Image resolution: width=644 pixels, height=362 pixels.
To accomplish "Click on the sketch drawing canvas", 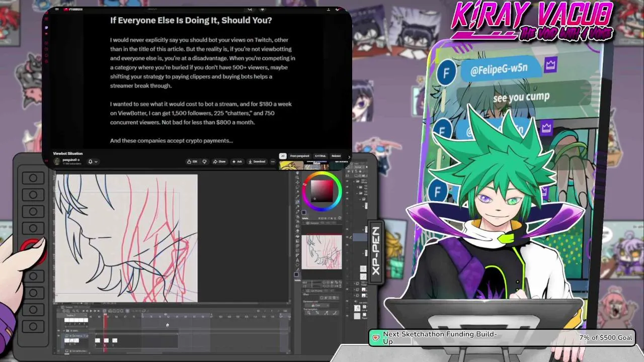I will [126, 238].
